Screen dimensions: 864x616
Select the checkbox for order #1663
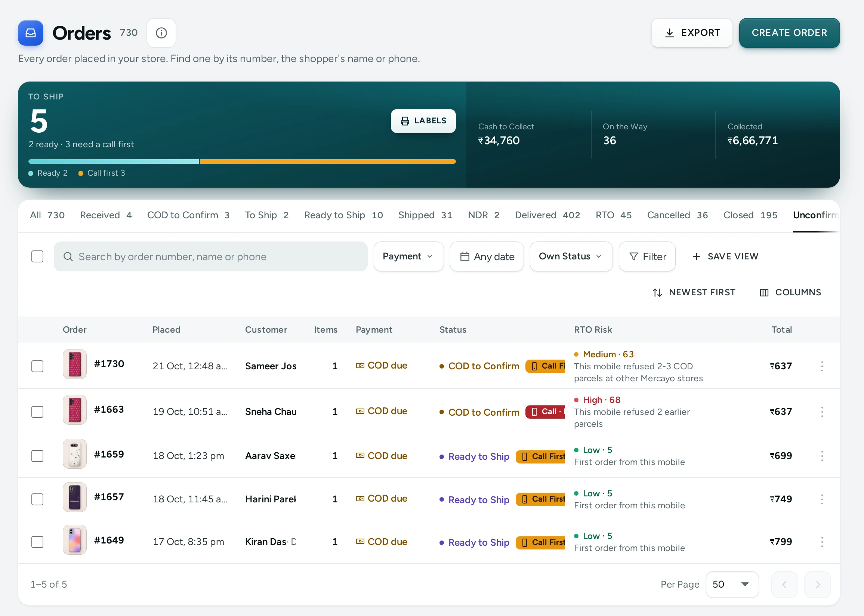(37, 412)
